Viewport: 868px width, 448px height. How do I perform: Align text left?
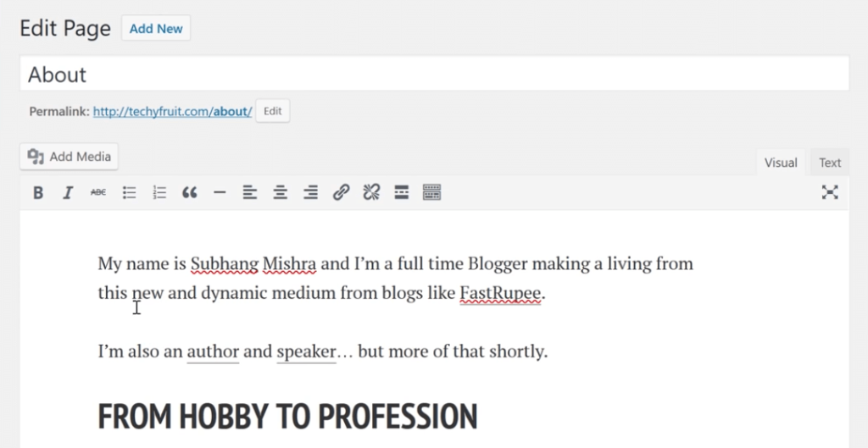(250, 192)
